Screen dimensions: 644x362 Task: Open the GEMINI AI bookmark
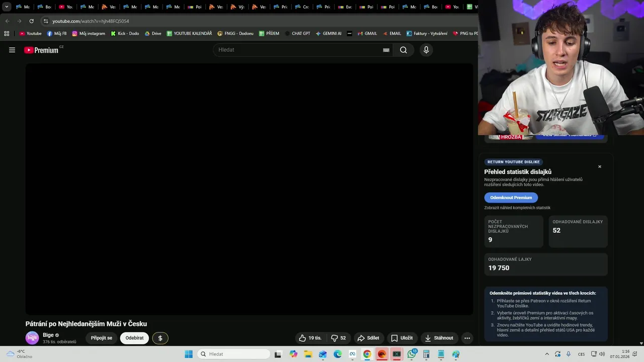pyautogui.click(x=329, y=34)
